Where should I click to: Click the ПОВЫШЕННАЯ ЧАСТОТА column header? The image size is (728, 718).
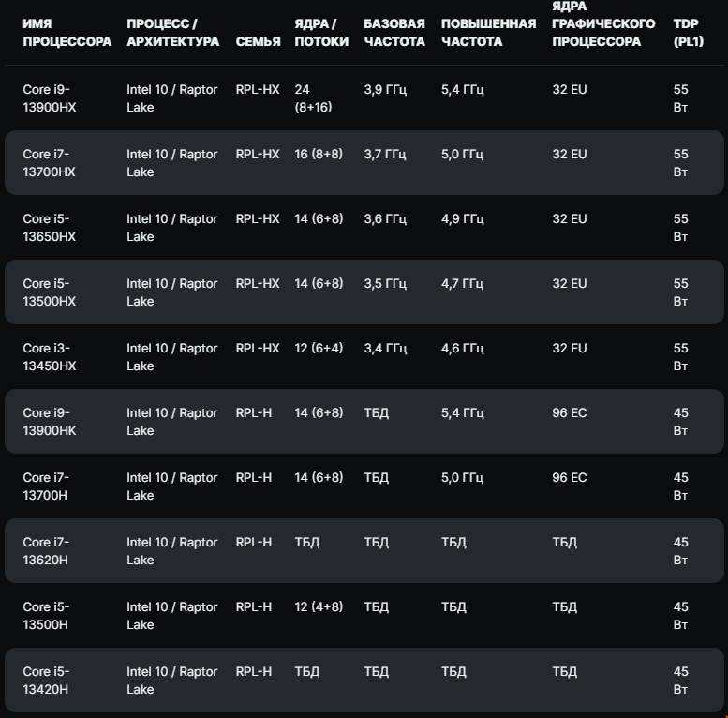click(x=488, y=32)
